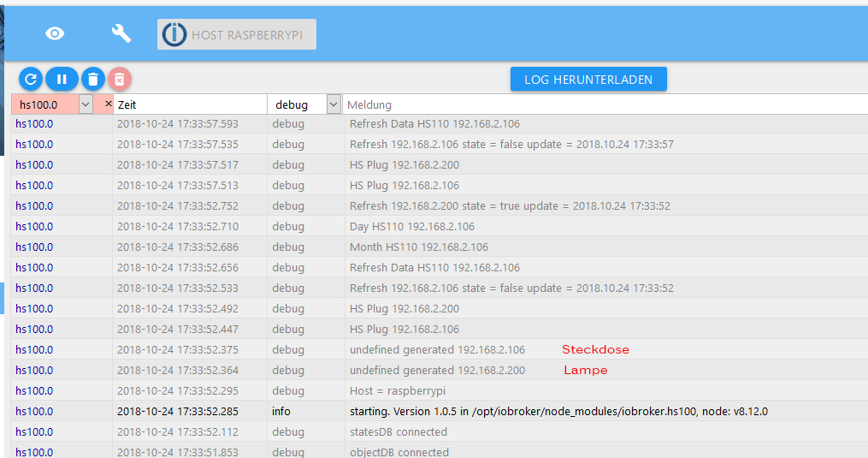The image size is (868, 458).
Task: Open the debug level filter dropdown
Action: 334,104
